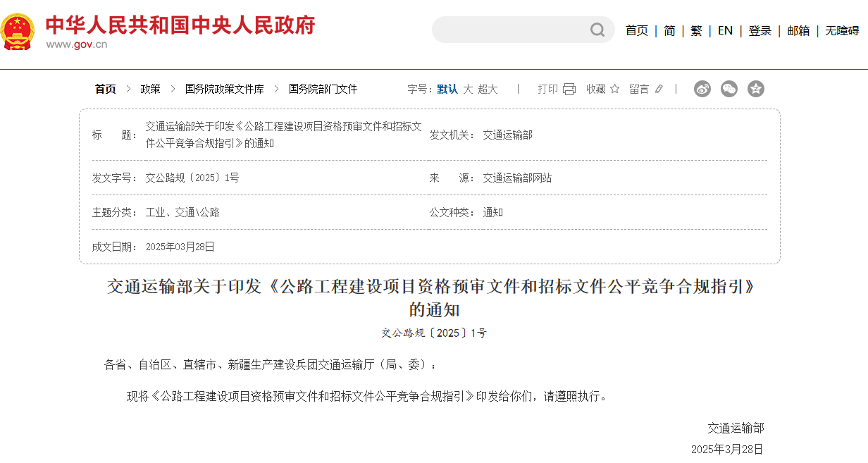Viewport: 868px width, 463px height.
Task: Switch to EN English version
Action: pos(726,31)
